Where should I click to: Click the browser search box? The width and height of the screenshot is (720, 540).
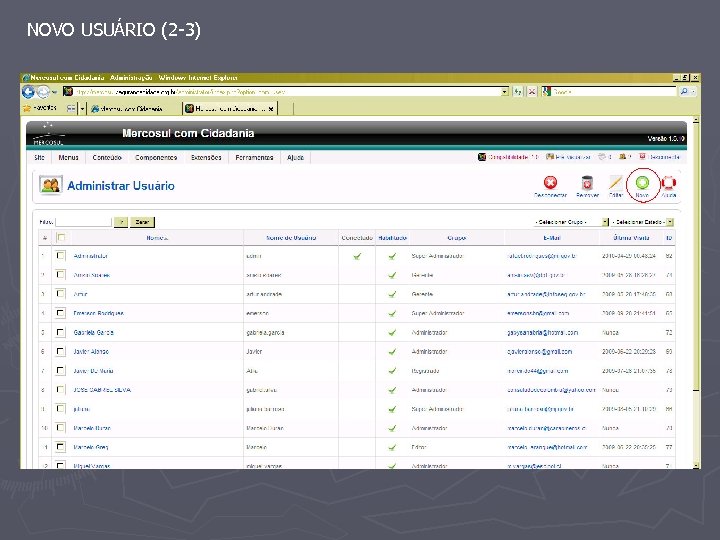[614, 92]
